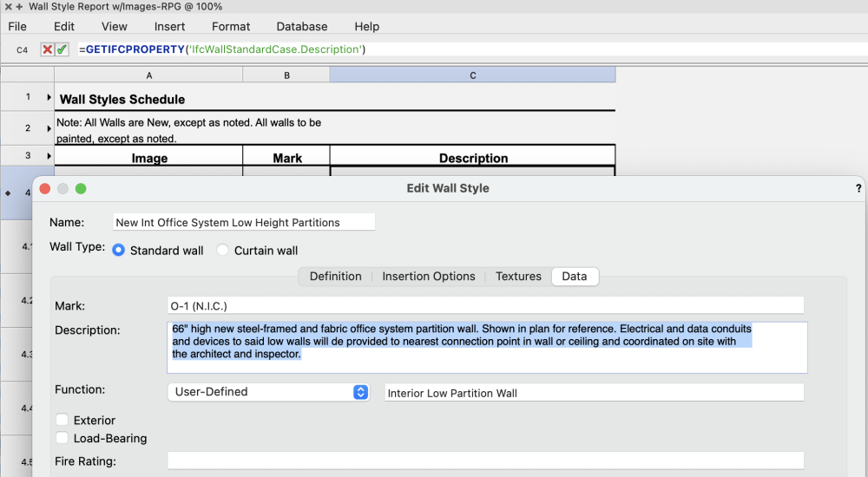Enable the Exterior checkbox
The height and width of the screenshot is (477, 868).
[62, 421]
